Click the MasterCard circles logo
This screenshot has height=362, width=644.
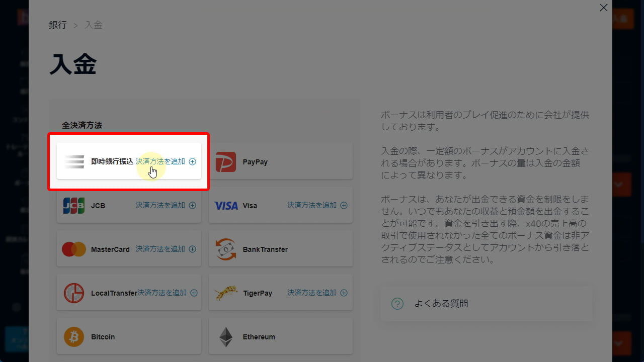(74, 249)
